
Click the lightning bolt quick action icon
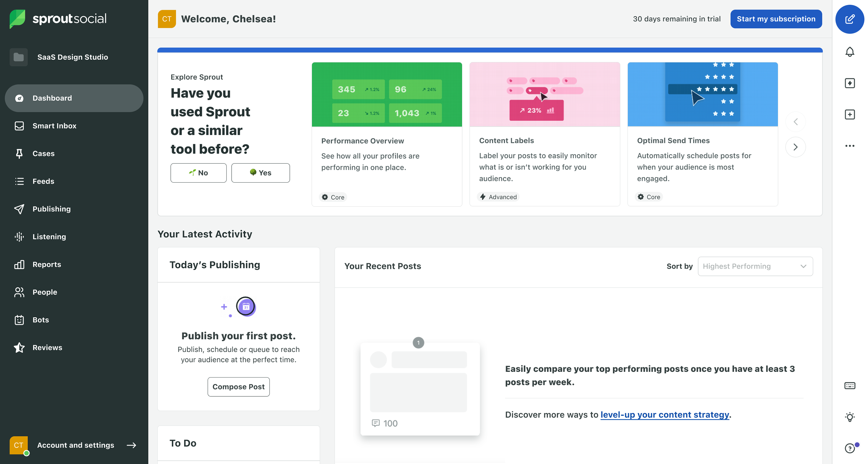tap(849, 83)
